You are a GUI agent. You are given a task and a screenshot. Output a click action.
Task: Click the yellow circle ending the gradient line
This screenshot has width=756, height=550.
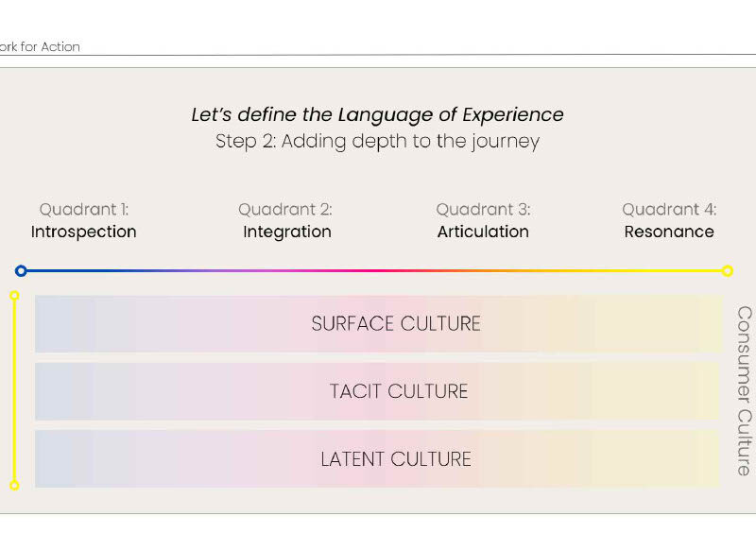pyautogui.click(x=727, y=271)
